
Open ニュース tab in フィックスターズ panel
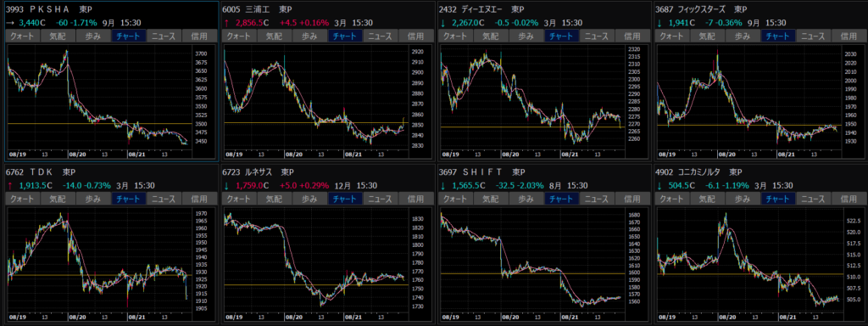click(813, 37)
